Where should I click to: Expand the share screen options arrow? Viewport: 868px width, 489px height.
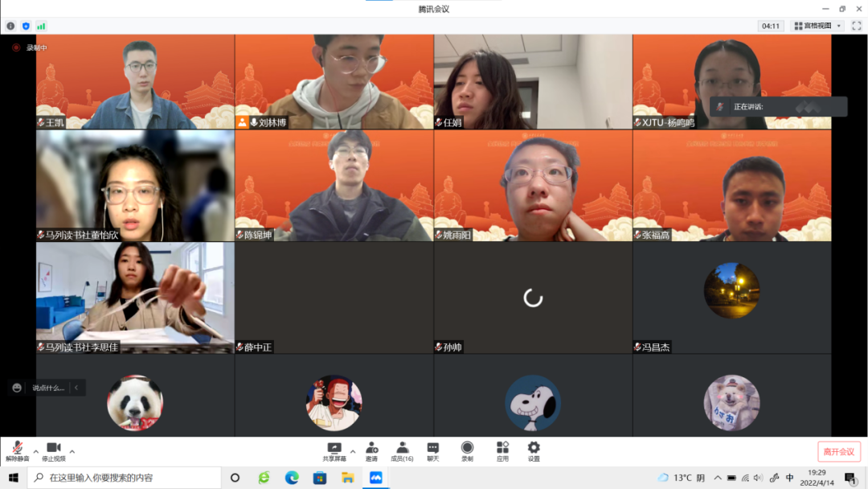(x=353, y=451)
